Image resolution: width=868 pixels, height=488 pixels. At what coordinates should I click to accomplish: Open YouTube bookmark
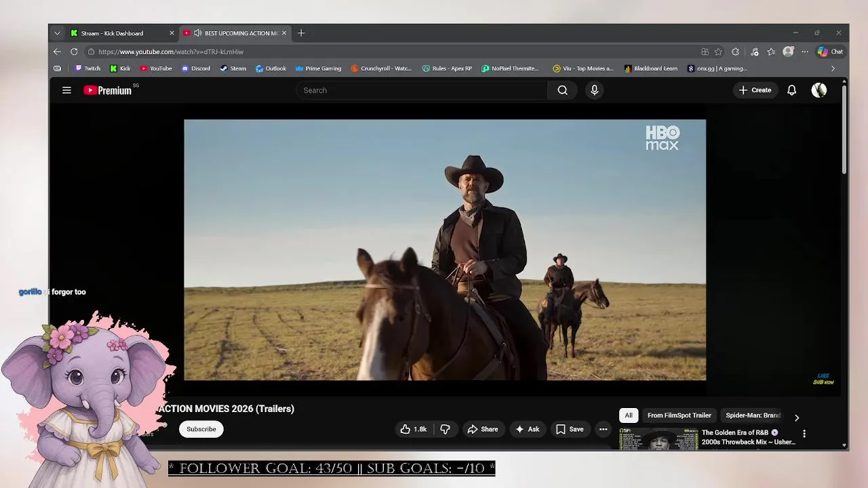[x=156, y=68]
